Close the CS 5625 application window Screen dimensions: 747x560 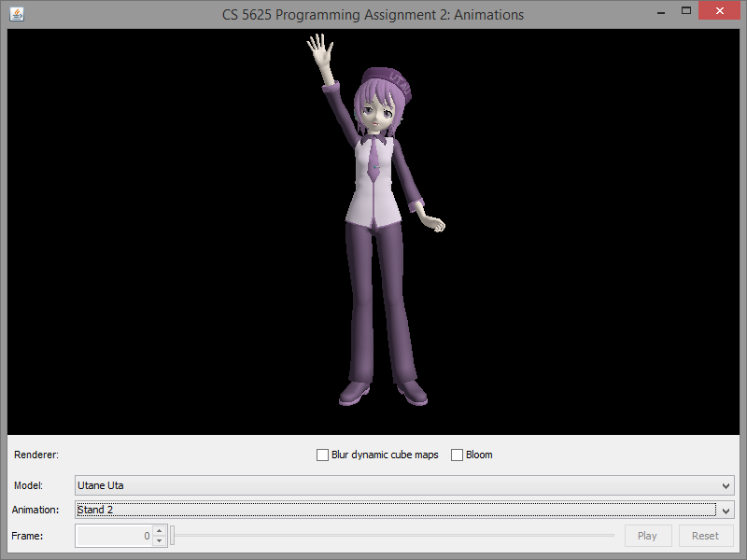coord(719,12)
